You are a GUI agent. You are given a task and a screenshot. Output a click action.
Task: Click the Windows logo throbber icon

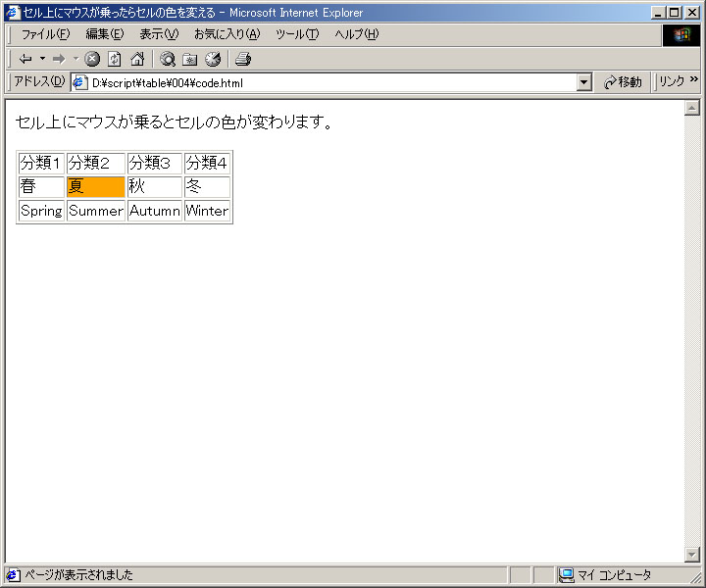[681, 35]
